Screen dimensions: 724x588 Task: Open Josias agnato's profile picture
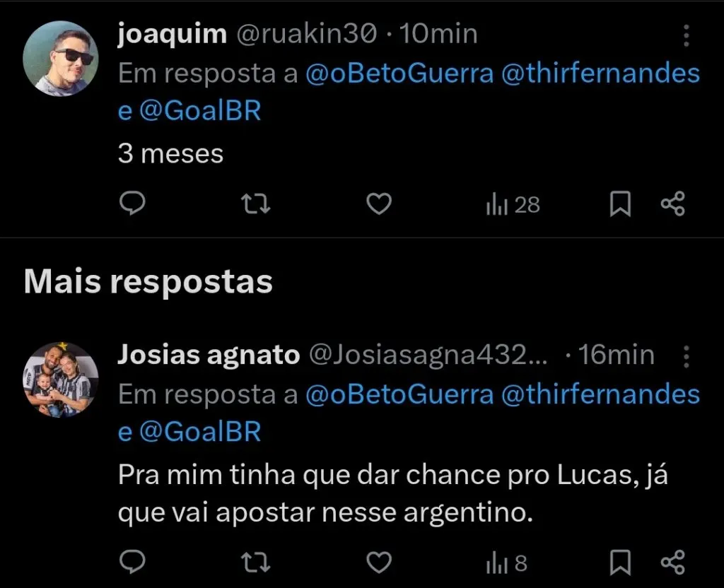point(60,378)
